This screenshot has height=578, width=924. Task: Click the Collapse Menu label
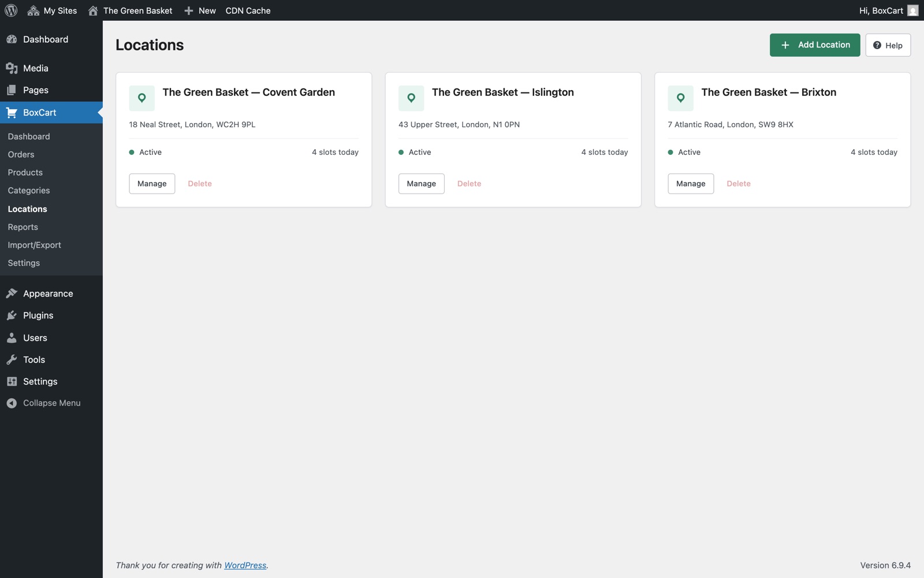[x=52, y=403]
